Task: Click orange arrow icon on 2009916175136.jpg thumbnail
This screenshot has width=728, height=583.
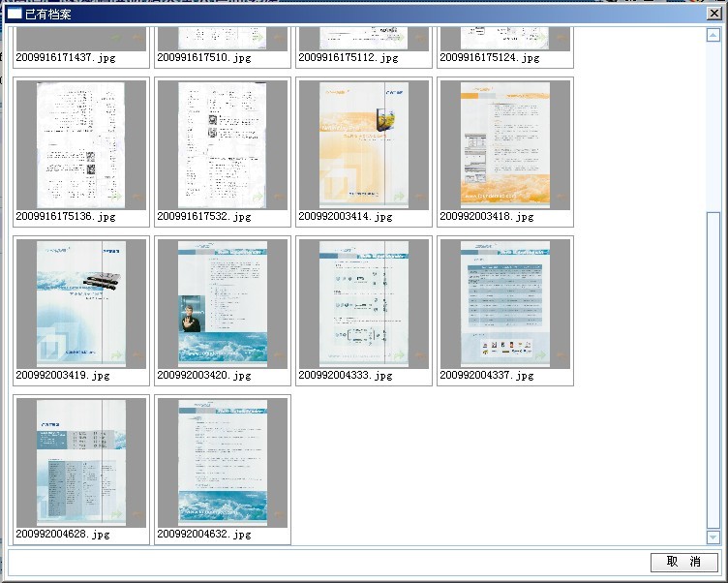Action: point(138,197)
